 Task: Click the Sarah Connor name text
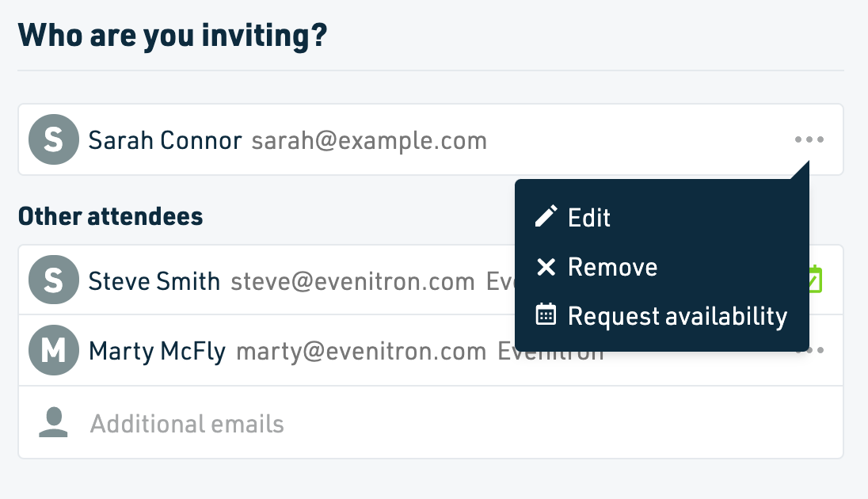pos(165,140)
